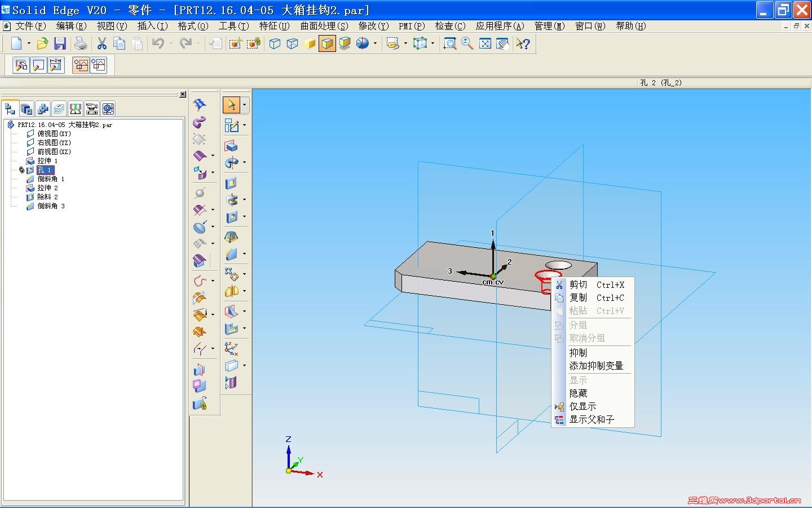Image resolution: width=812 pixels, height=508 pixels.
Task: Click the Protrusion extrude feature icon
Action: [231, 146]
